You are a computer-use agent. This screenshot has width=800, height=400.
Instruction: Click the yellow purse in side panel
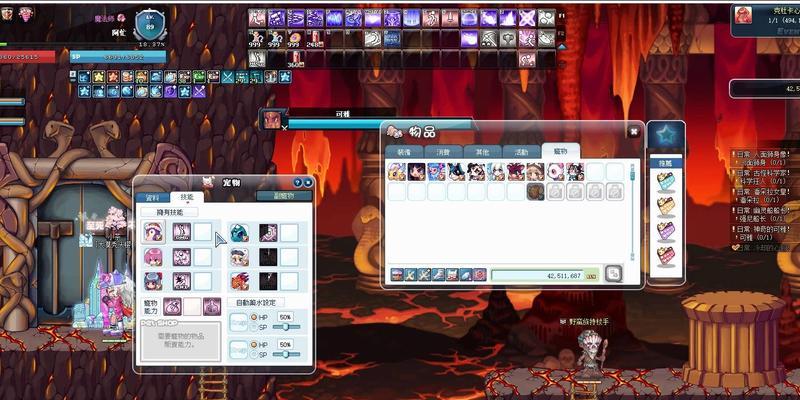click(x=666, y=206)
